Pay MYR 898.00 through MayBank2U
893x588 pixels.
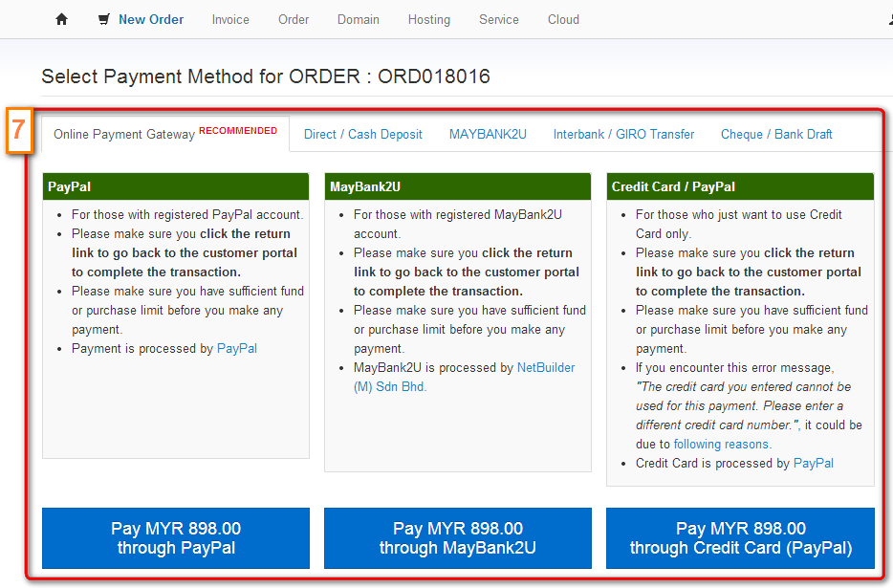(x=458, y=538)
